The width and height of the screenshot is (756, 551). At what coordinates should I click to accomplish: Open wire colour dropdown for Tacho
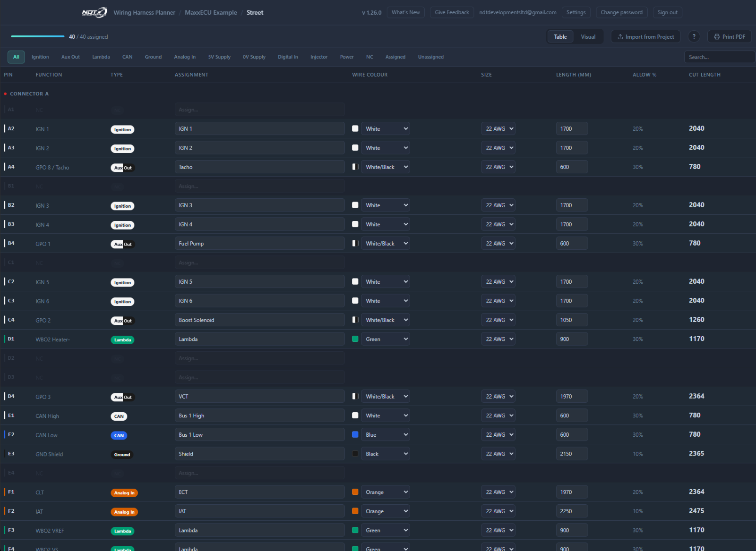(x=386, y=167)
